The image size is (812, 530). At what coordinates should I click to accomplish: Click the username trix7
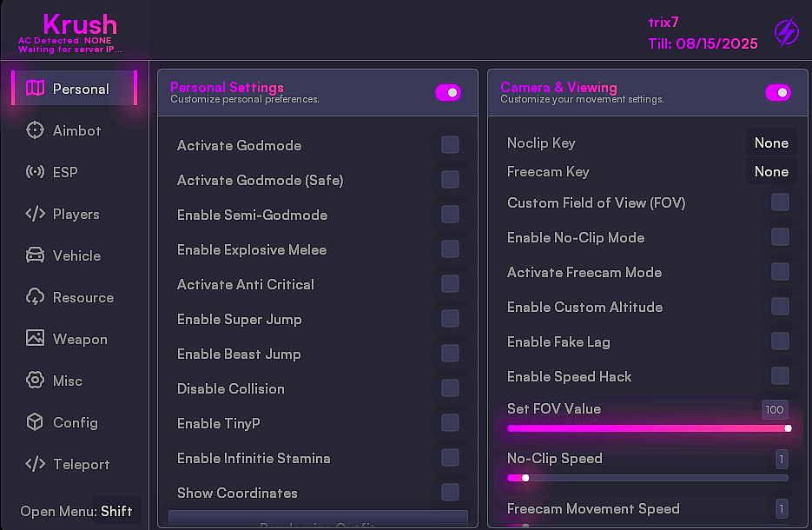pos(663,23)
